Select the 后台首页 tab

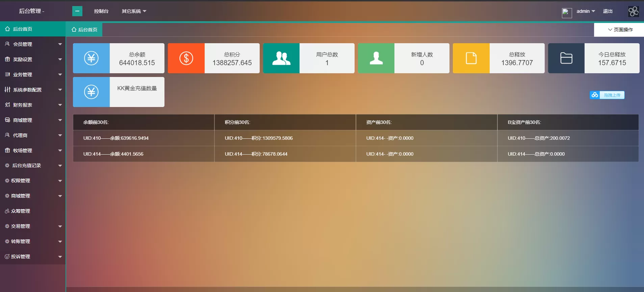(84, 30)
